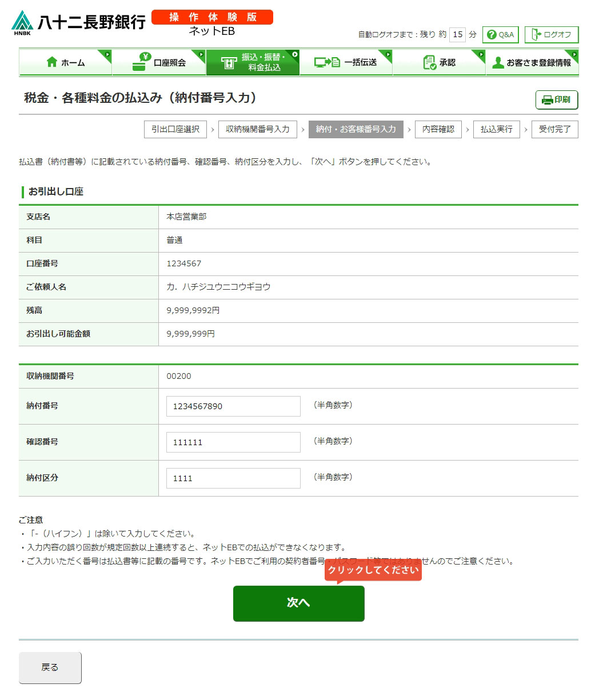Click the 確認番号 input field

tap(233, 442)
